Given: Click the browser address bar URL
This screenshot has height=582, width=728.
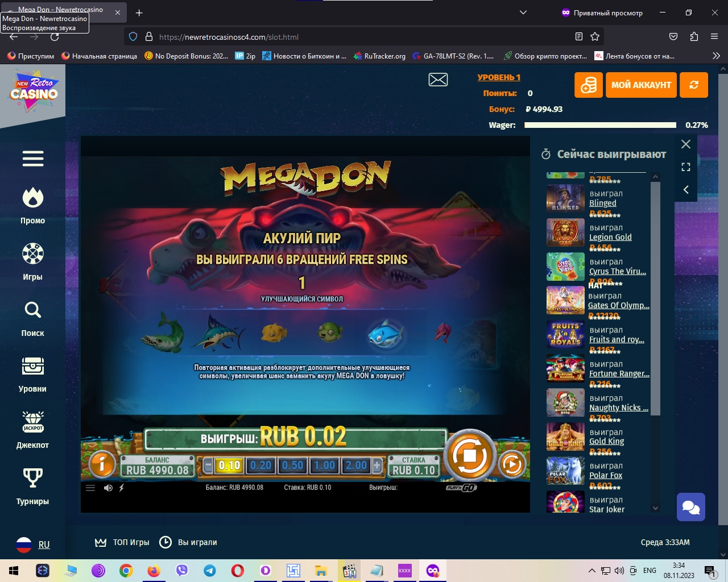Looking at the screenshot, I should [x=229, y=37].
